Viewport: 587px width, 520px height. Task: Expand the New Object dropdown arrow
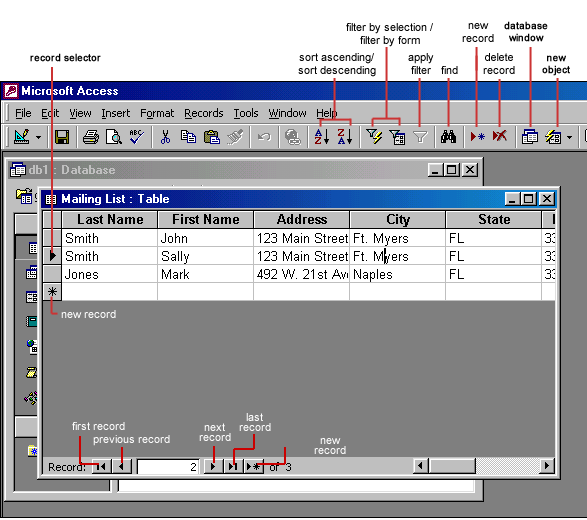point(569,137)
